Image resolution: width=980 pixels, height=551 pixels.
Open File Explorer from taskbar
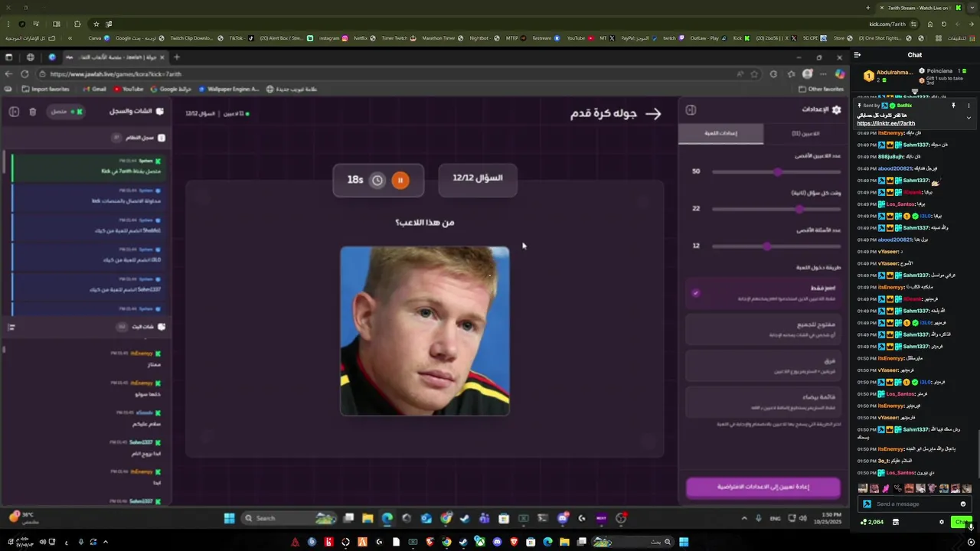[367, 518]
